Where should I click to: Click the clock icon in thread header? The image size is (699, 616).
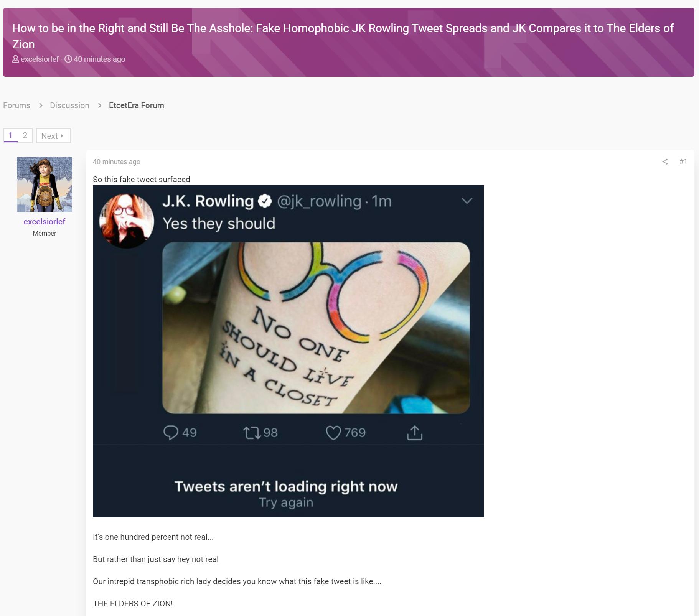(x=68, y=59)
